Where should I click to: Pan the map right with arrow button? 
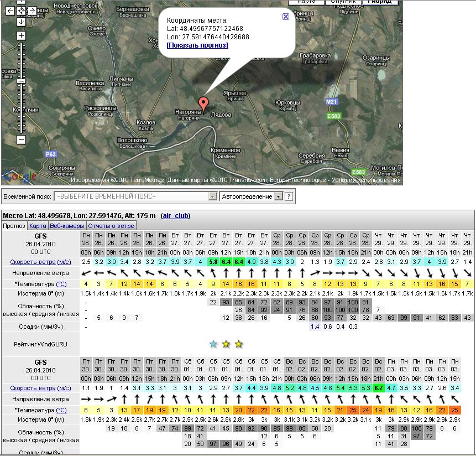[x=32, y=11]
